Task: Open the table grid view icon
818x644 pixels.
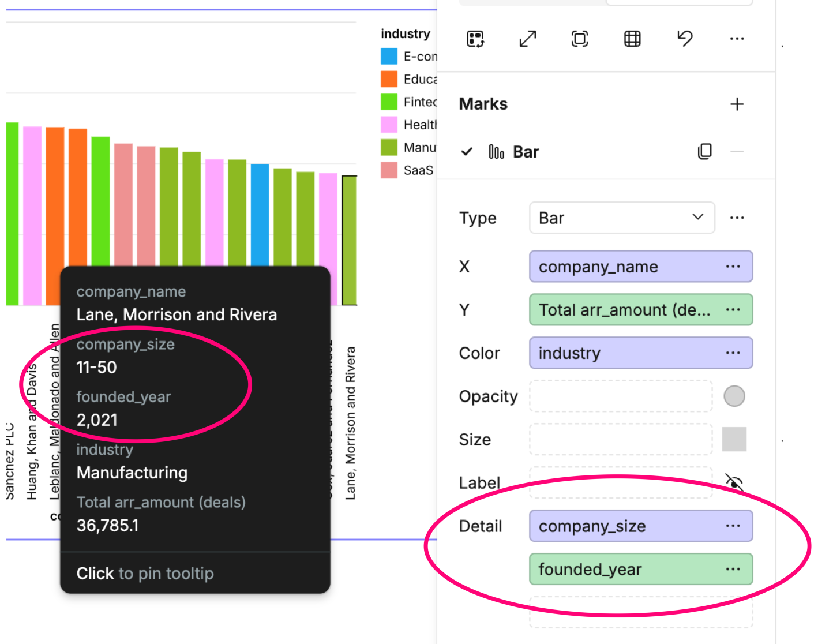Action: click(x=632, y=39)
